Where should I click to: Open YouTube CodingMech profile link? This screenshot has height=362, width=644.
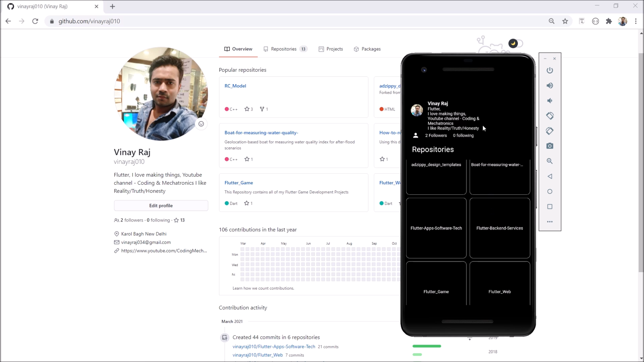(x=164, y=251)
